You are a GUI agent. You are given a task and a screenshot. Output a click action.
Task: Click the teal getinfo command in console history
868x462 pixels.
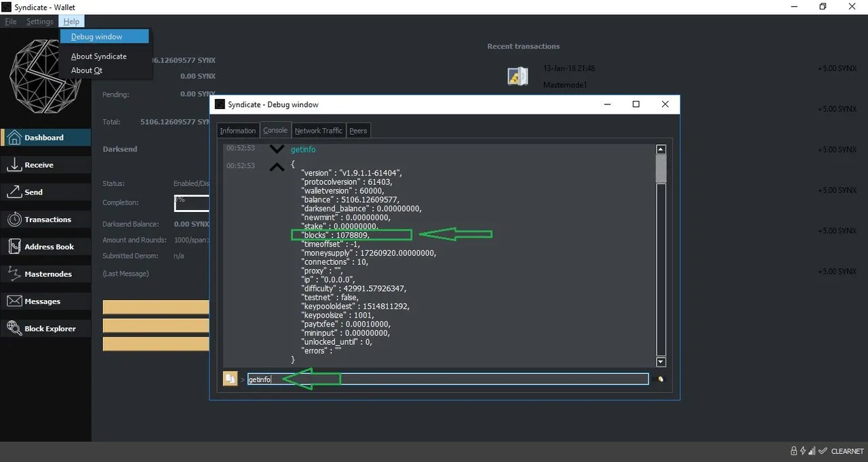click(x=303, y=149)
